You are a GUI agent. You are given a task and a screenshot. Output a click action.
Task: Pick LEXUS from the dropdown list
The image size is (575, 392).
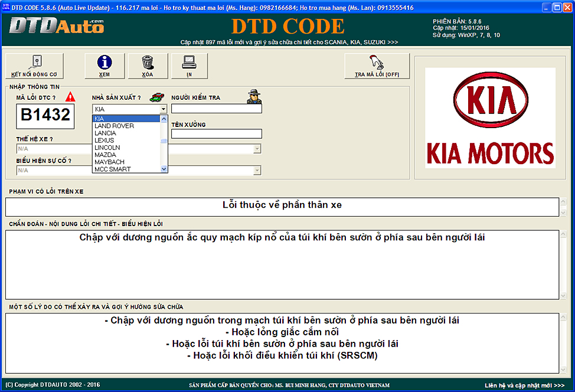click(x=104, y=141)
